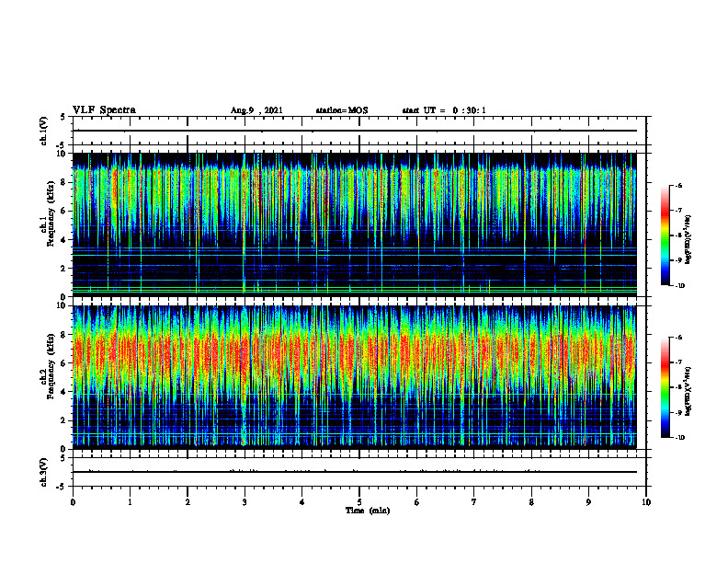The height and width of the screenshot is (563, 728).
Task: Click the ch.1 colorbar "-6" label
Action: click(679, 186)
